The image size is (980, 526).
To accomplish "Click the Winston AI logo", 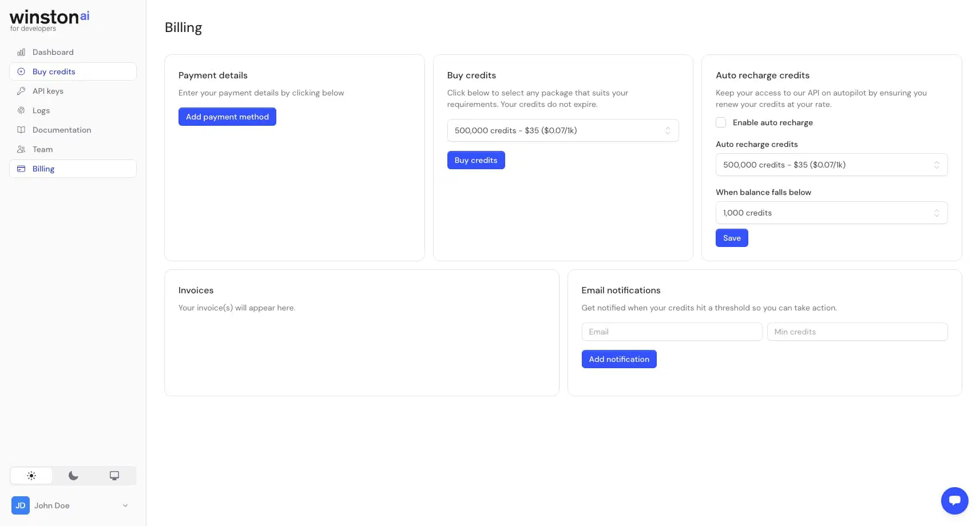I will click(x=50, y=20).
